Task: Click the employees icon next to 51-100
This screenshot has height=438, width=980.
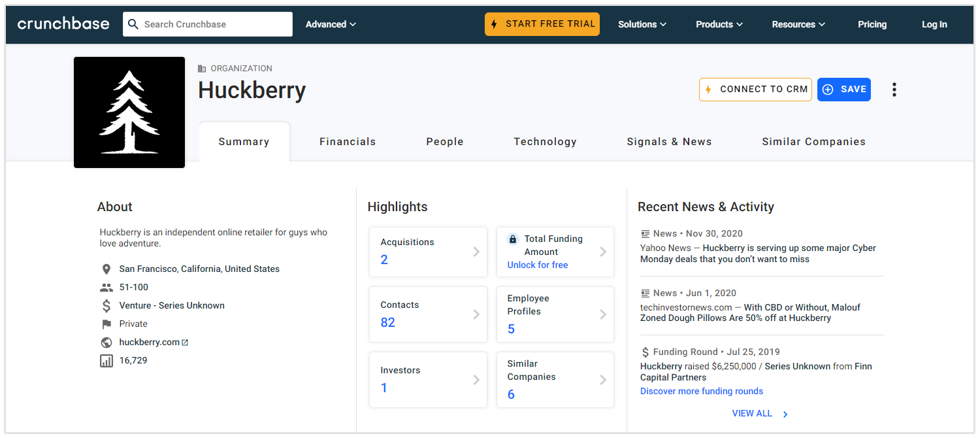Action: 106,288
